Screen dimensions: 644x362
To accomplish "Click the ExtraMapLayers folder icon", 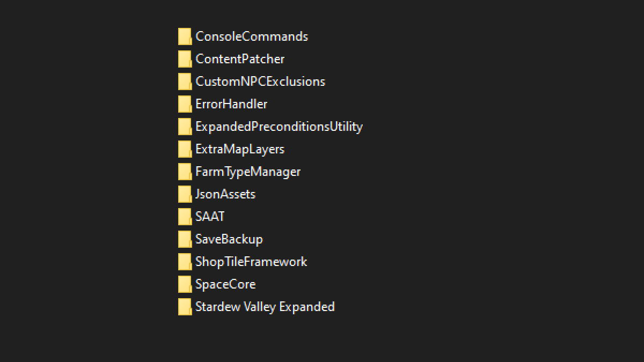I will 185,149.
